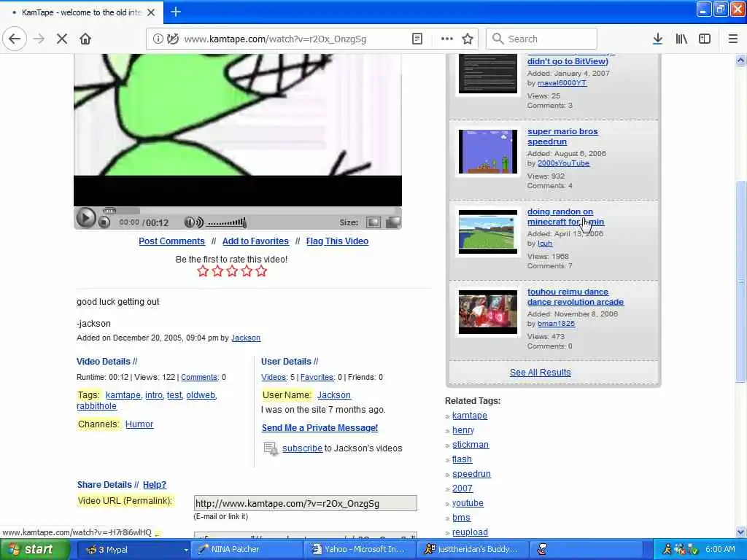The height and width of the screenshot is (560, 747).
Task: Open the Share Details Help link
Action: (x=155, y=485)
